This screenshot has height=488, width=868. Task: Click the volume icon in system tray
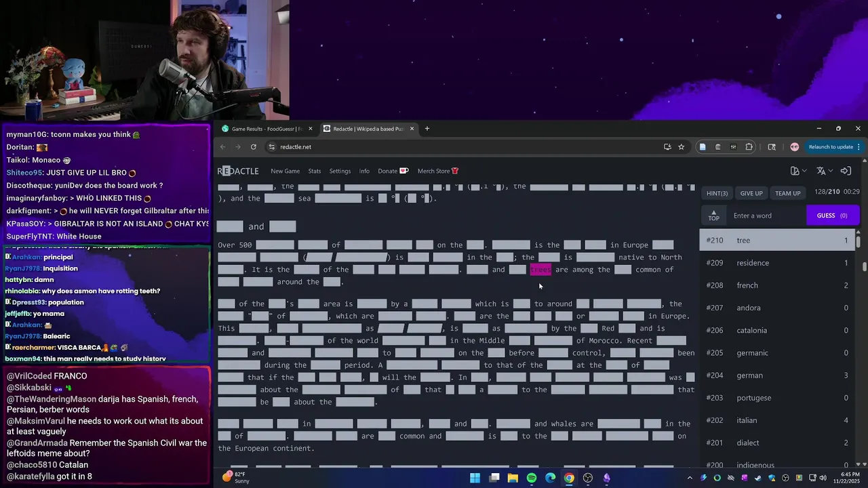click(823, 478)
